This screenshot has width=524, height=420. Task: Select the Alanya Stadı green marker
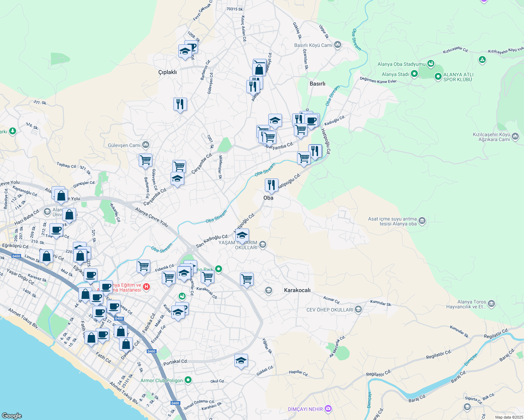pos(414,74)
